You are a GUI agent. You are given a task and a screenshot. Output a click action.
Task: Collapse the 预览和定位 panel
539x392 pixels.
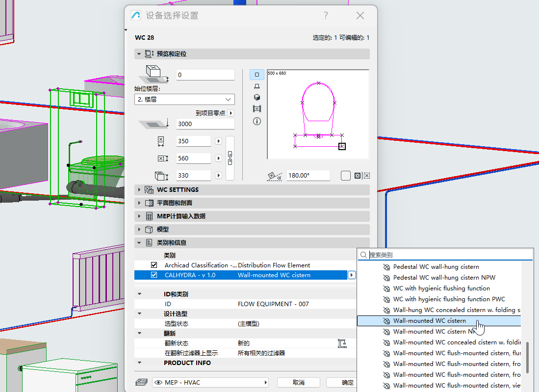[139, 54]
